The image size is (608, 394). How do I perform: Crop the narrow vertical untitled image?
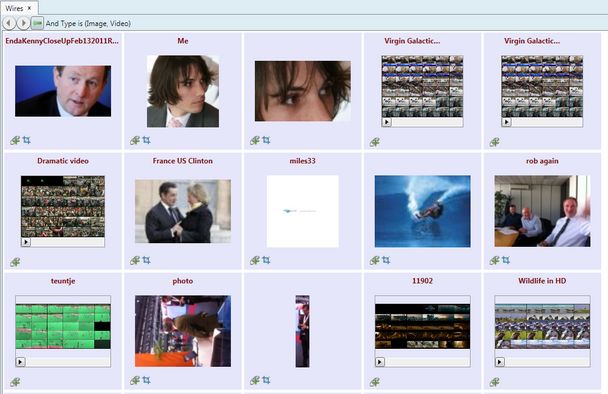(x=266, y=380)
